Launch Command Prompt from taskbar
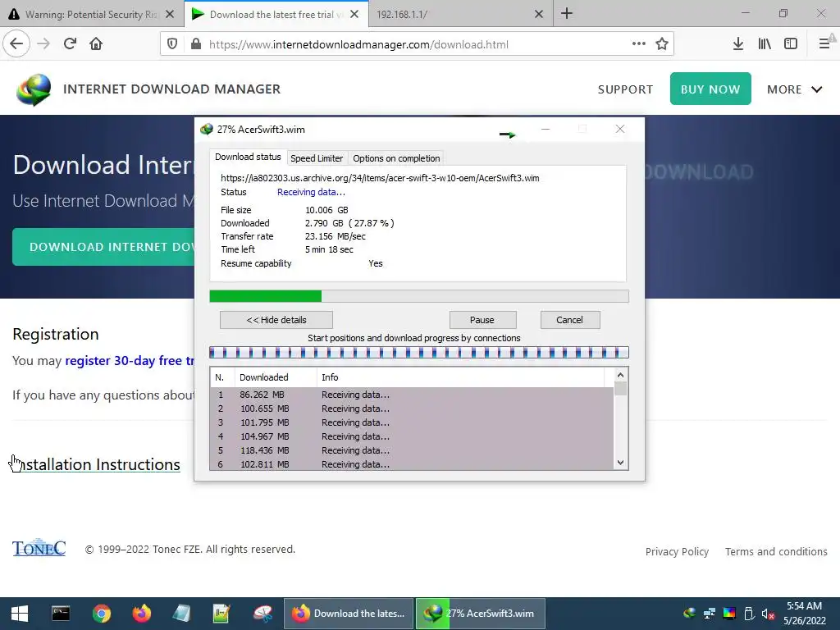The image size is (840, 630). click(x=61, y=614)
